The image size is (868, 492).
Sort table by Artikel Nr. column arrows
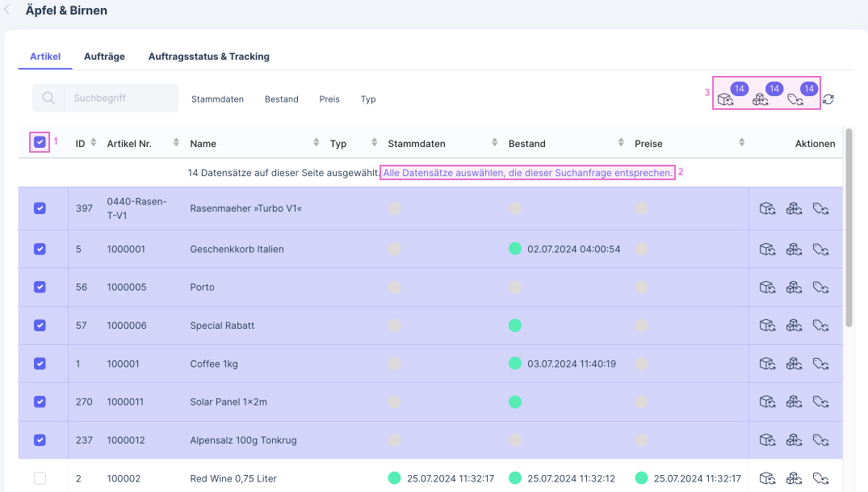176,143
